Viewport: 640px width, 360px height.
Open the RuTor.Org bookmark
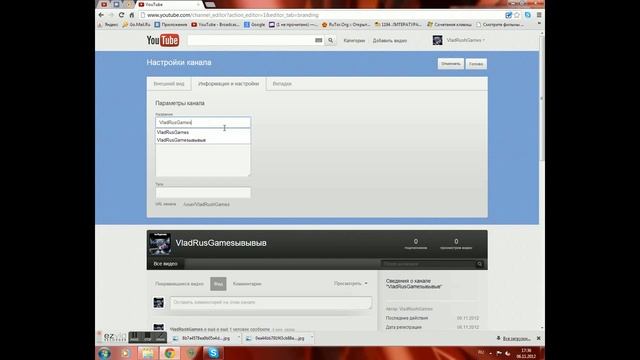pyautogui.click(x=346, y=24)
